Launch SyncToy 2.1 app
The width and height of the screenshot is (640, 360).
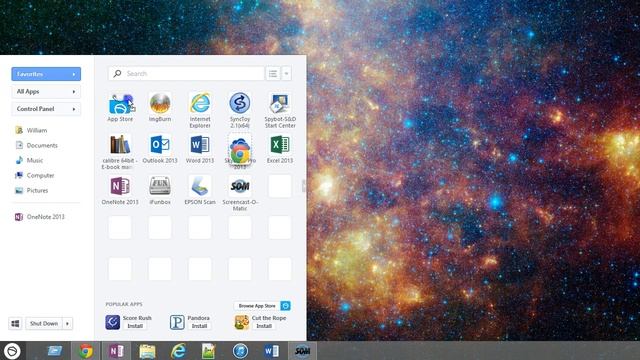pyautogui.click(x=240, y=103)
